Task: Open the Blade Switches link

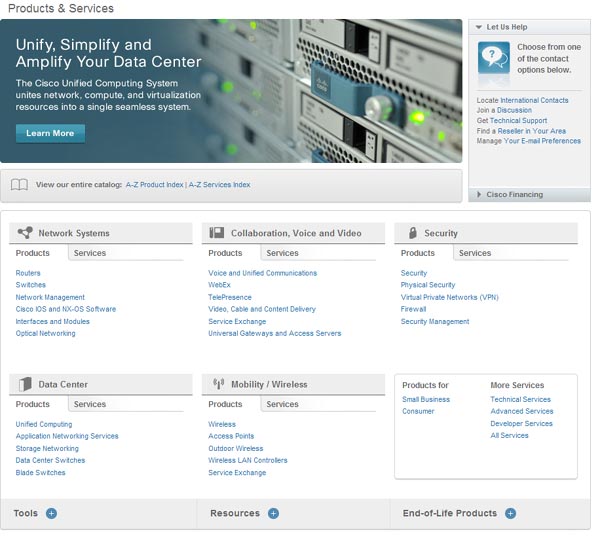Action: click(41, 472)
